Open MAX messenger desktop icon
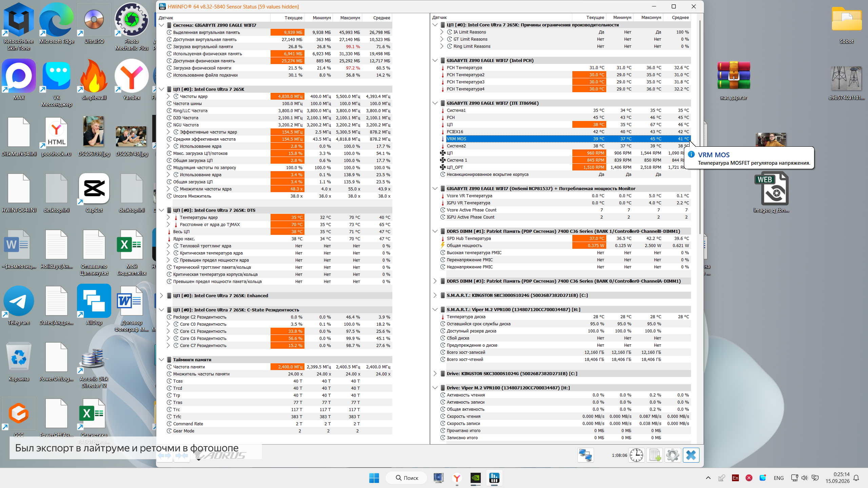 19,80
